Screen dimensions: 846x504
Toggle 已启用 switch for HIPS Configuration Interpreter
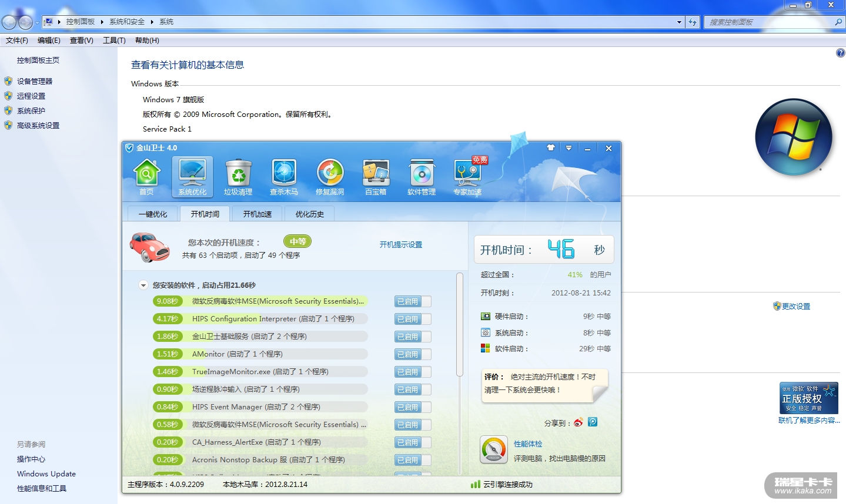coord(412,319)
